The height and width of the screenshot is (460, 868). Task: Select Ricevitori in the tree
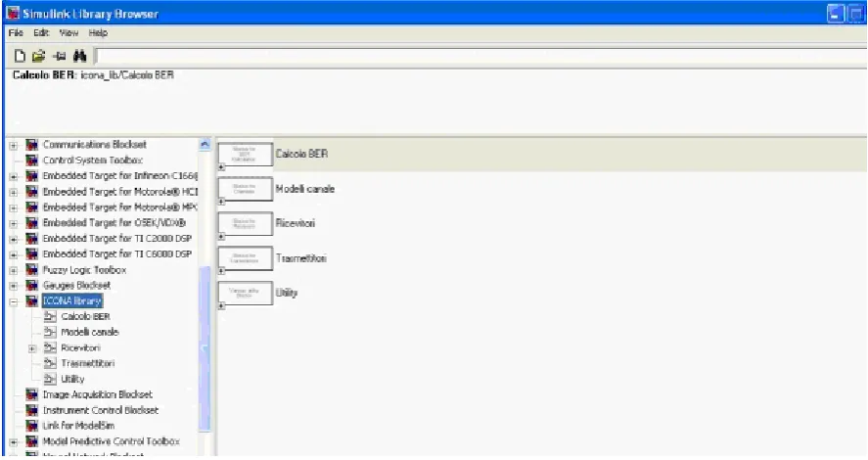[81, 347]
